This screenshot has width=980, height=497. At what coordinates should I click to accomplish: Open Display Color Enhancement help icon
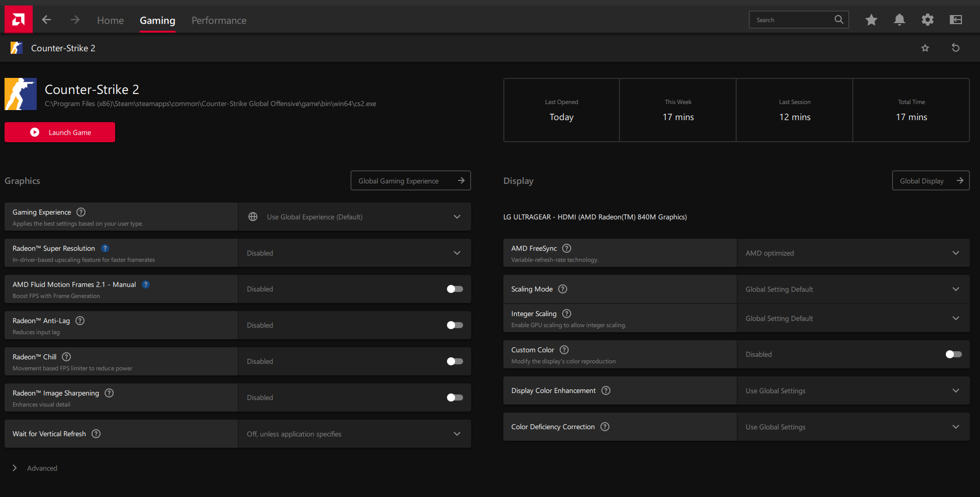pyautogui.click(x=606, y=390)
